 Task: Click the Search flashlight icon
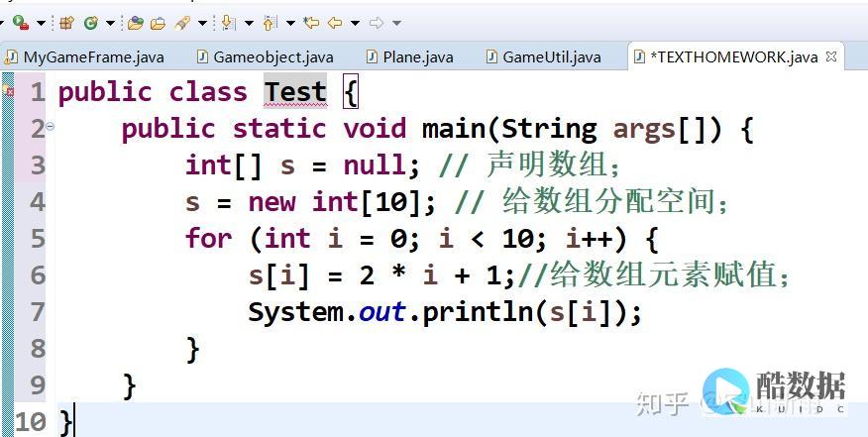182,23
